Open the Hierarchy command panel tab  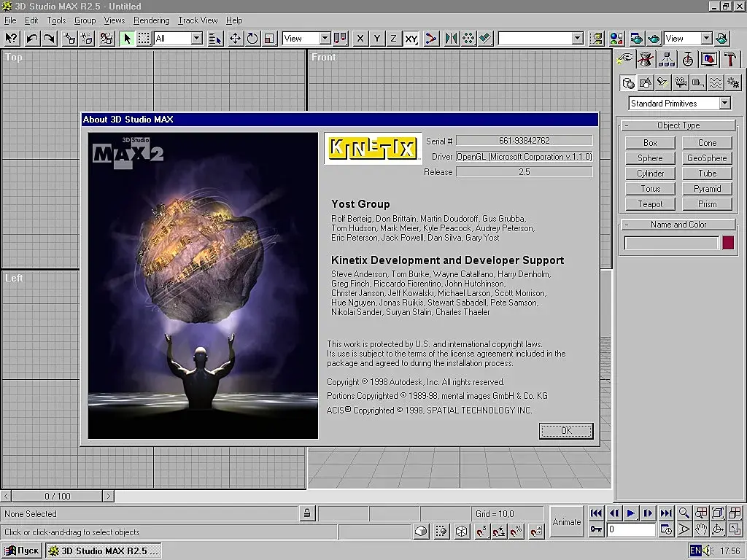click(666, 59)
